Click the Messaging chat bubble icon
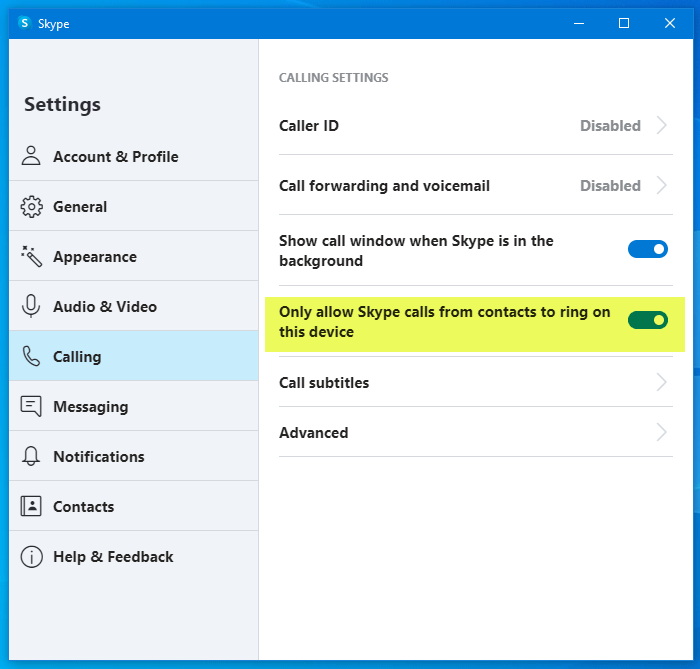The image size is (700, 669). tap(31, 406)
